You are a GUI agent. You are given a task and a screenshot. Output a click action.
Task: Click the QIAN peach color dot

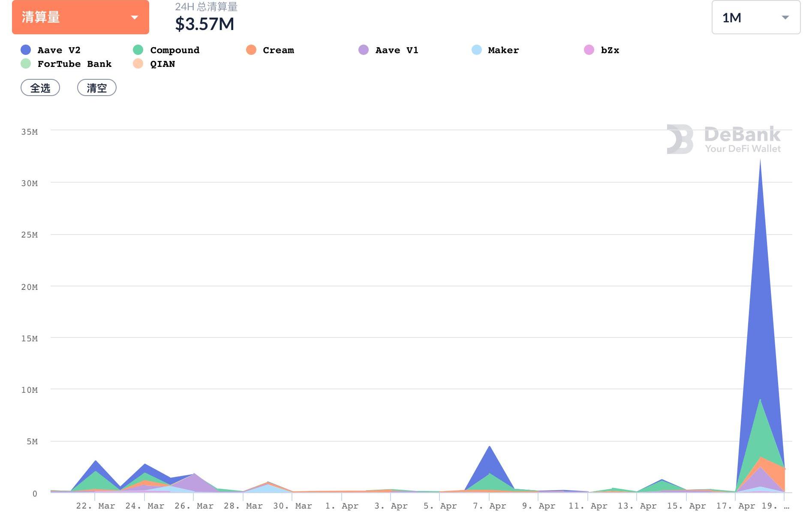click(x=138, y=63)
